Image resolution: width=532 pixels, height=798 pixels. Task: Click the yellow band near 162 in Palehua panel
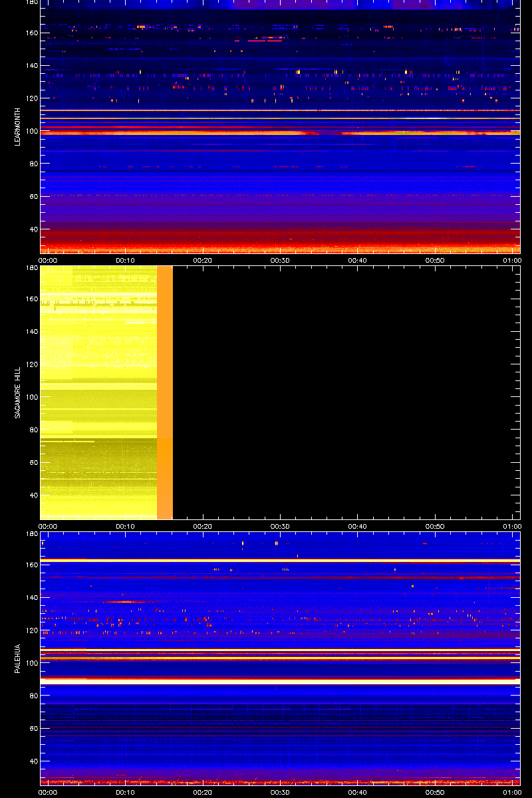pos(280,561)
